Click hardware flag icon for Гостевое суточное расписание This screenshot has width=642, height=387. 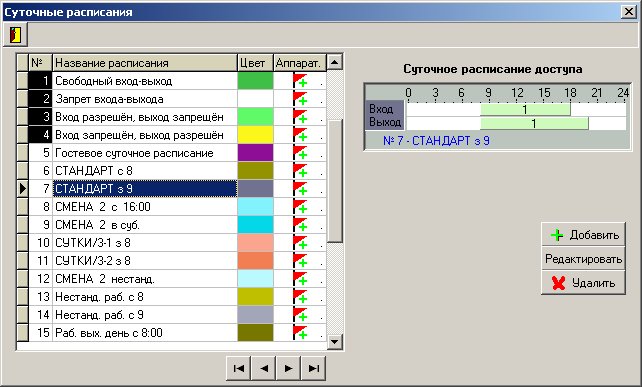[301, 153]
